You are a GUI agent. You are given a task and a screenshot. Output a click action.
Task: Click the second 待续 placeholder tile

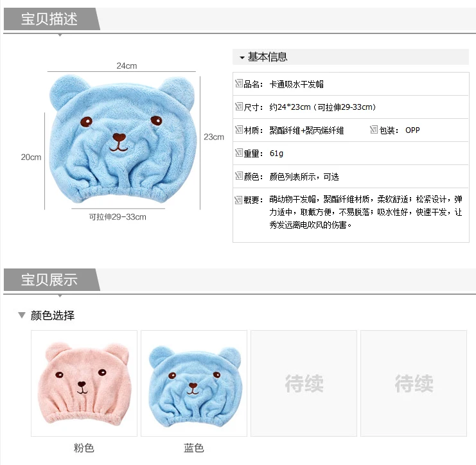414,383
